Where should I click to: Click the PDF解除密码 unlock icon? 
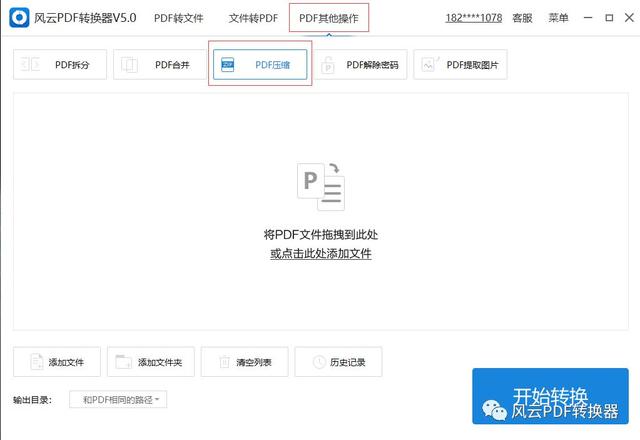click(x=328, y=64)
